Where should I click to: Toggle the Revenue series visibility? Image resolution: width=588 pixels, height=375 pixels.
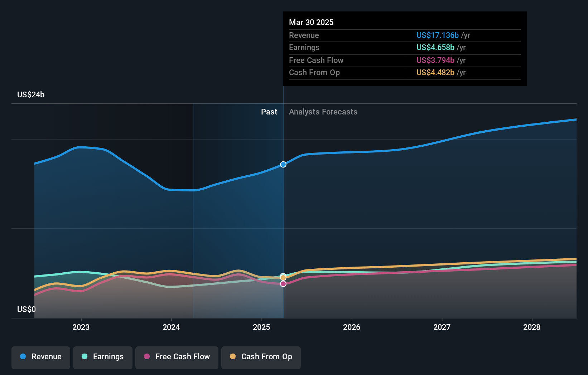(40, 357)
